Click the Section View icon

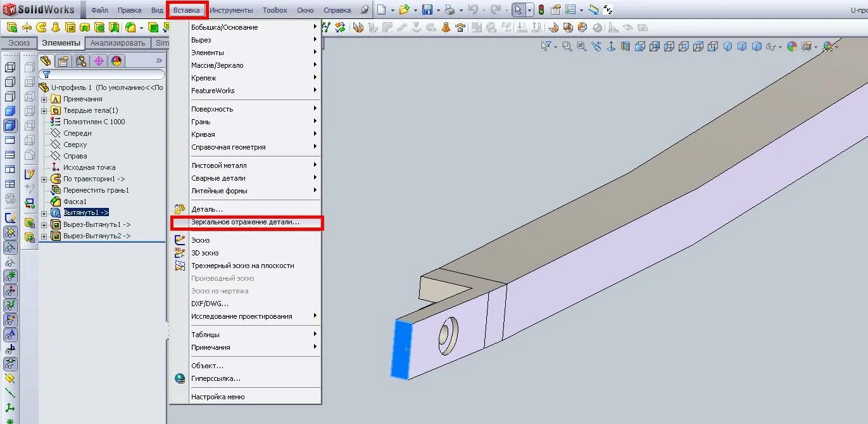coord(626,46)
